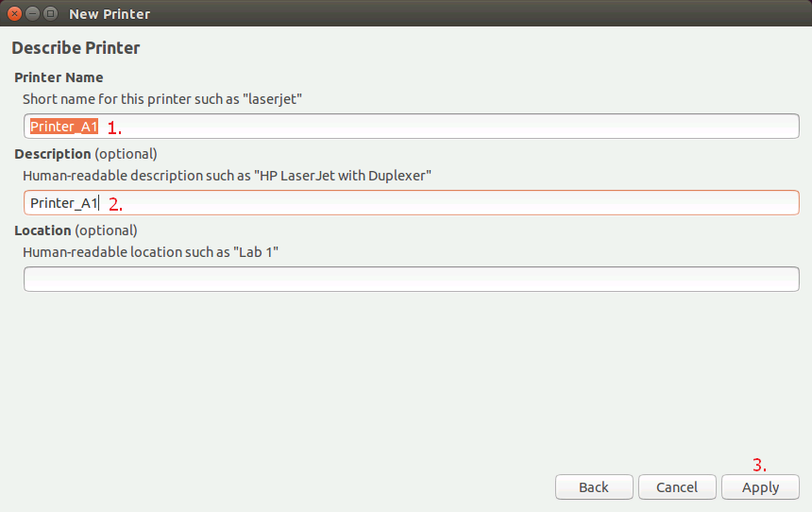Screen dimensions: 812x512
Task: Maximize the New Printer window
Action: (x=50, y=14)
